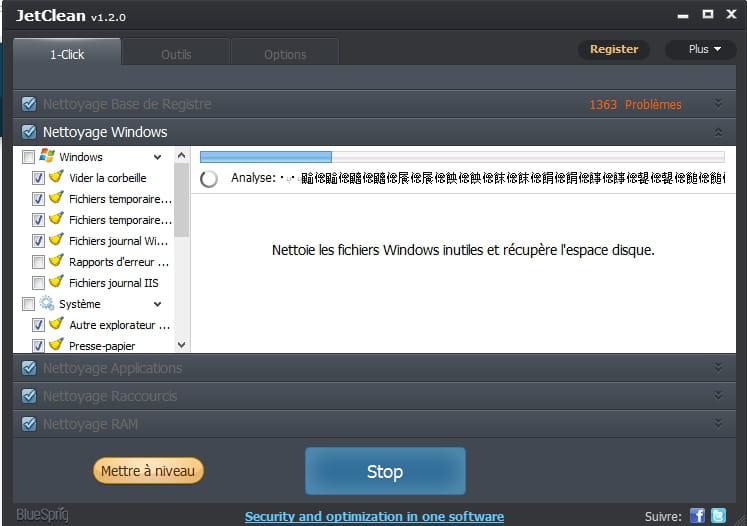This screenshot has width=747, height=526.
Task: Expand the Nettoyage Applications section
Action: (x=718, y=367)
